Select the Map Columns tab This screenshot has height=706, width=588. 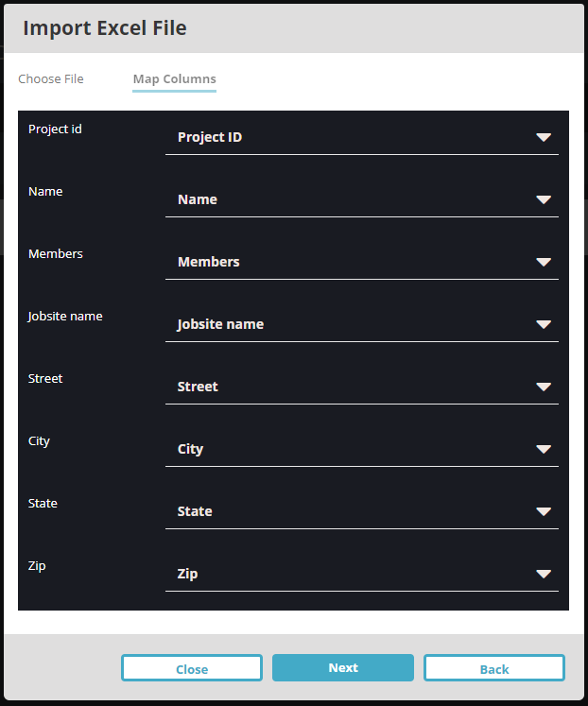(x=174, y=79)
